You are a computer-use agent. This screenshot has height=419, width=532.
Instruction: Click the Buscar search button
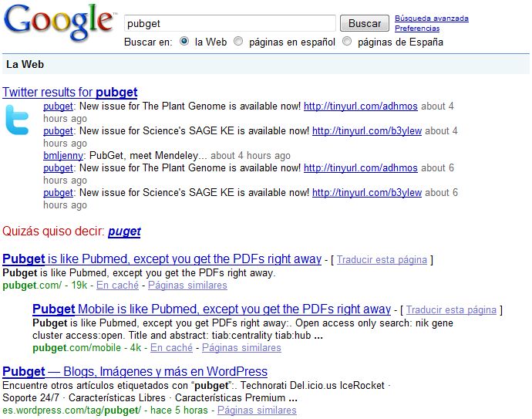[x=365, y=24]
